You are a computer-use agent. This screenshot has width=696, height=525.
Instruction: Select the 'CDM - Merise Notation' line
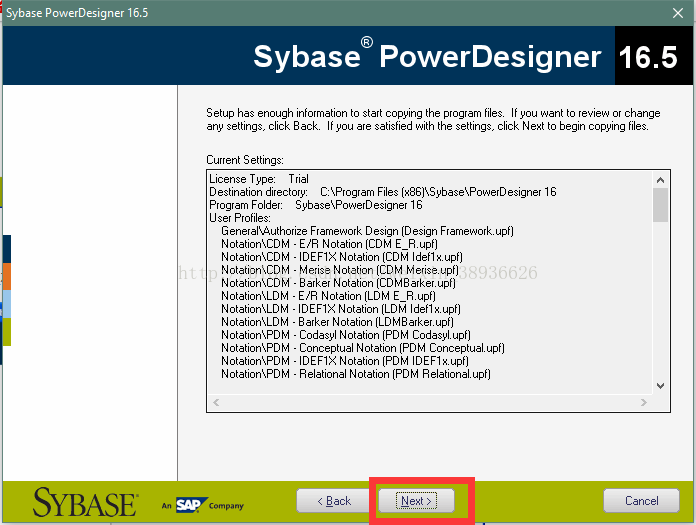[x=340, y=270]
